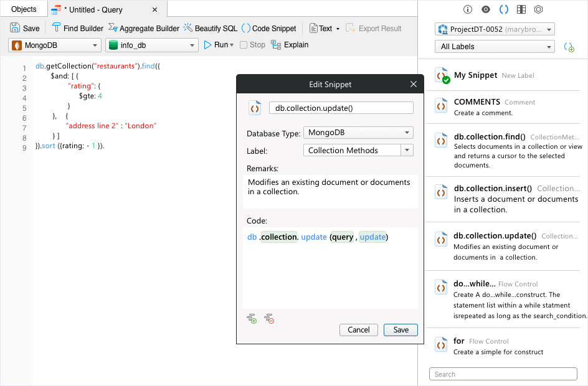This screenshot has height=386, width=588.
Task: Open the object information panel icon
Action: coord(468,9)
